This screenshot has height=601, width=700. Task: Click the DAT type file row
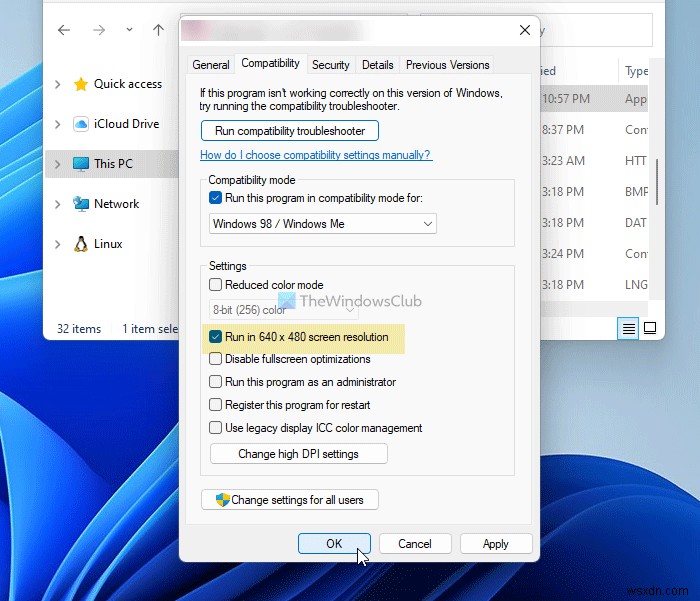[594, 223]
